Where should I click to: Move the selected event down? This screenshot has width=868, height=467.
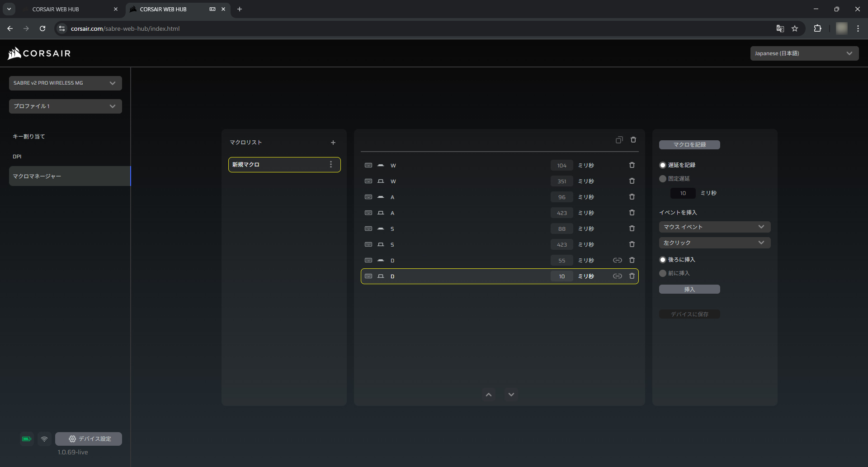(x=511, y=395)
